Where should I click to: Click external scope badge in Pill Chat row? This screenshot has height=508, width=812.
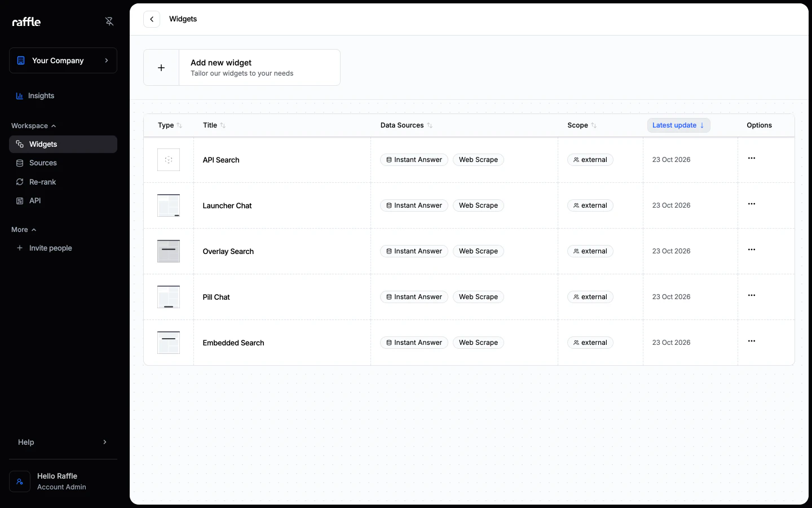pyautogui.click(x=590, y=297)
